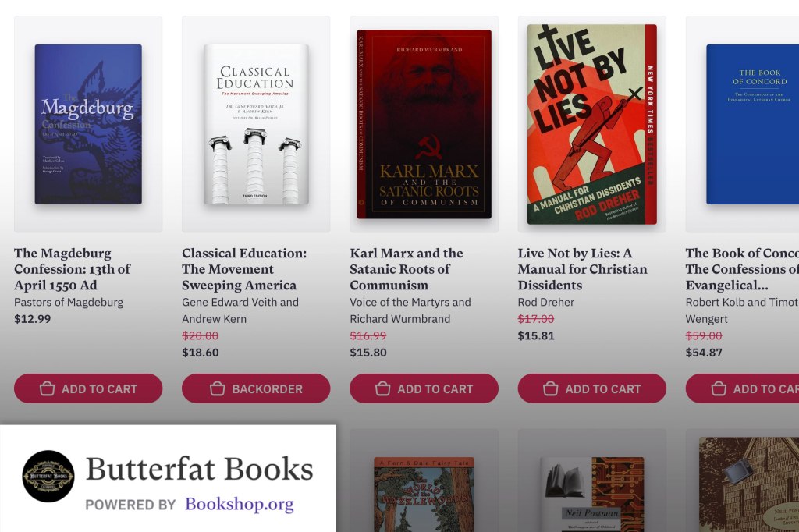
Task: Click cart icon on the Backorder button
Action: [x=217, y=388]
